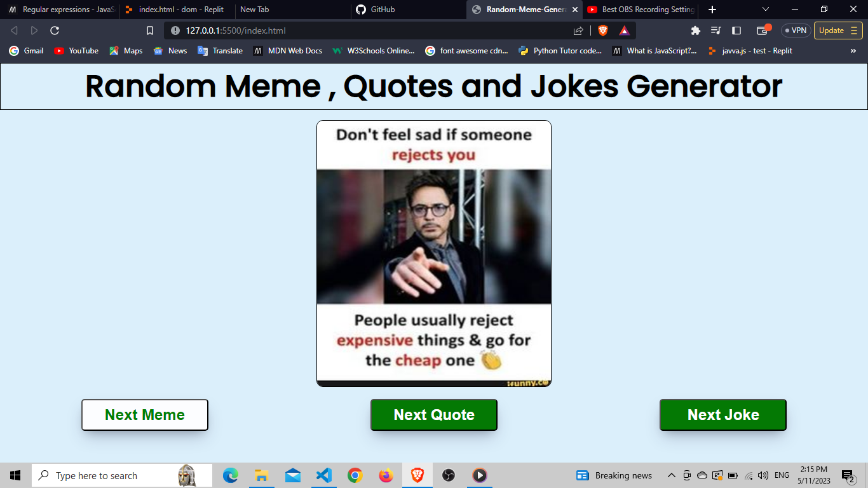
Task: Open the News bookmark
Action: click(x=170, y=51)
